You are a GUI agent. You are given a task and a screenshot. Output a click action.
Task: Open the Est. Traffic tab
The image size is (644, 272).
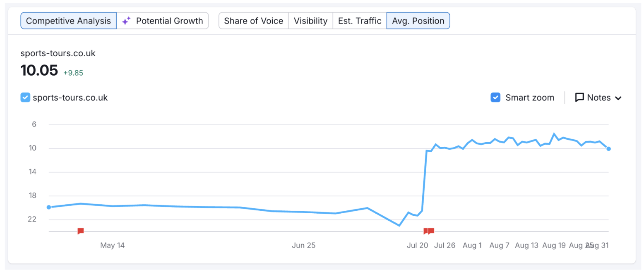click(x=359, y=20)
